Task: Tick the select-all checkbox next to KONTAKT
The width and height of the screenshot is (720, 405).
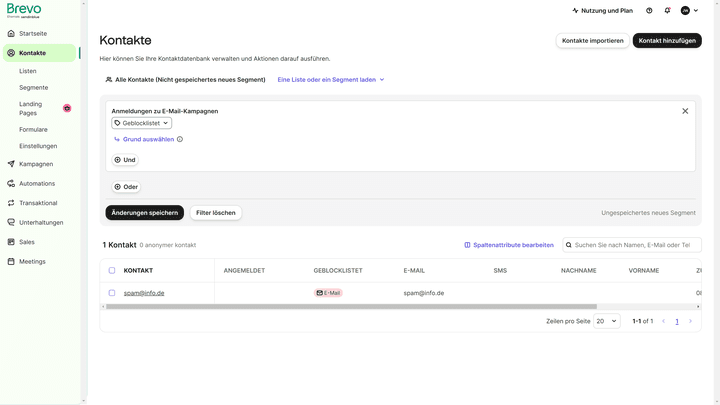Action: click(x=112, y=270)
